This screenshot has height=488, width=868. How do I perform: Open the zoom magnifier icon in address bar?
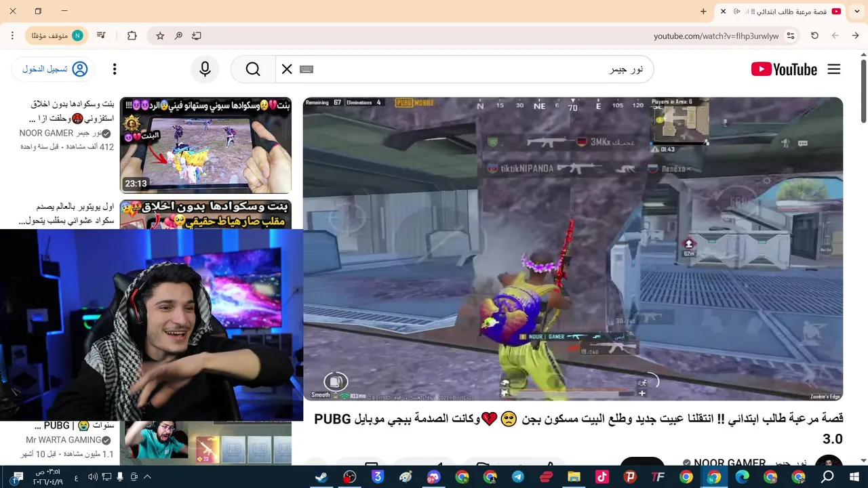178,36
